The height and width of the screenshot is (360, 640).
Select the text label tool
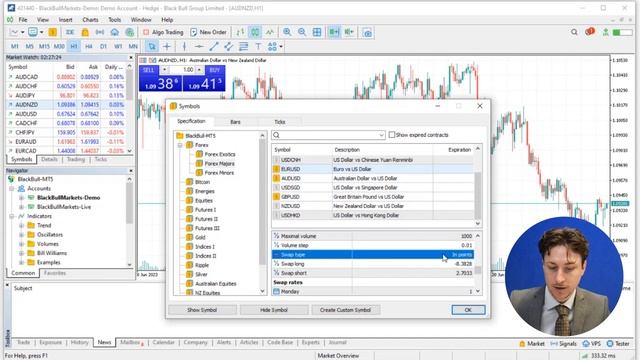(258, 47)
